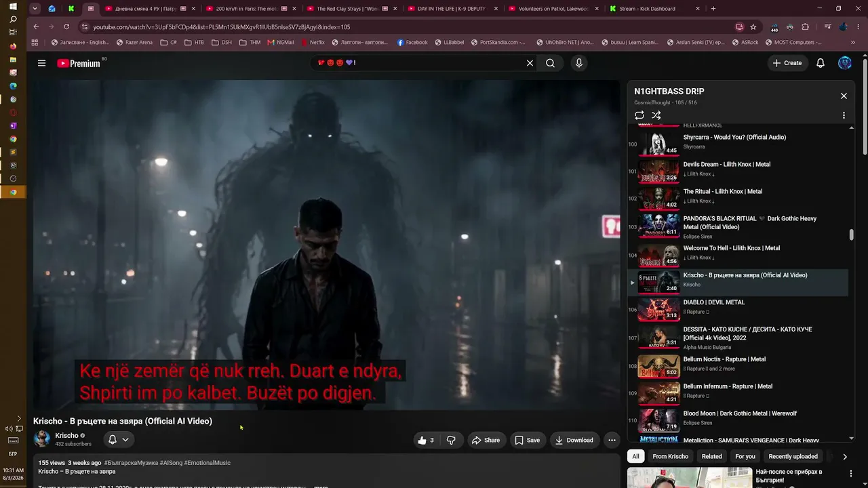
Task: Play Bellum Infernum - Rapture playlist item
Action: pyautogui.click(x=738, y=392)
